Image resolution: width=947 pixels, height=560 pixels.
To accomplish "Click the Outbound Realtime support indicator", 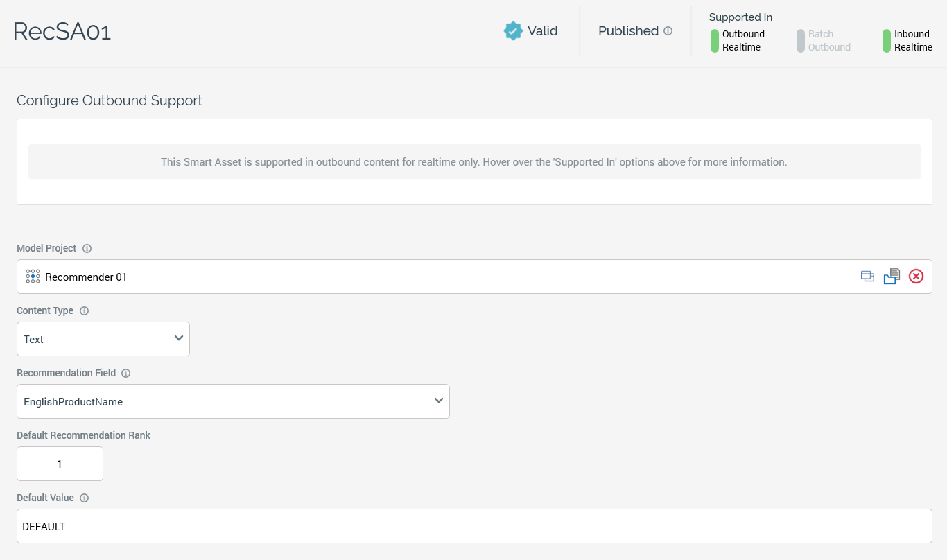I will pyautogui.click(x=715, y=41).
